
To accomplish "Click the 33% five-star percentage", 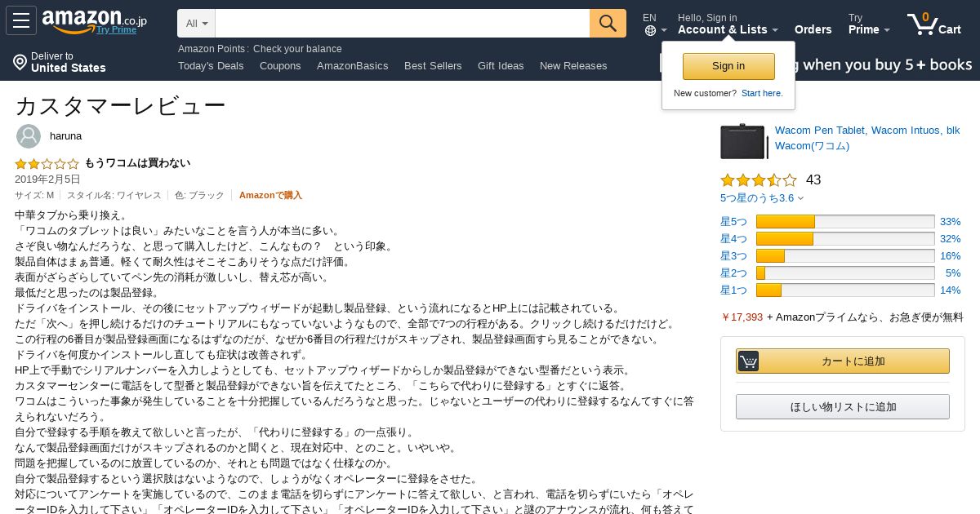I will point(950,222).
